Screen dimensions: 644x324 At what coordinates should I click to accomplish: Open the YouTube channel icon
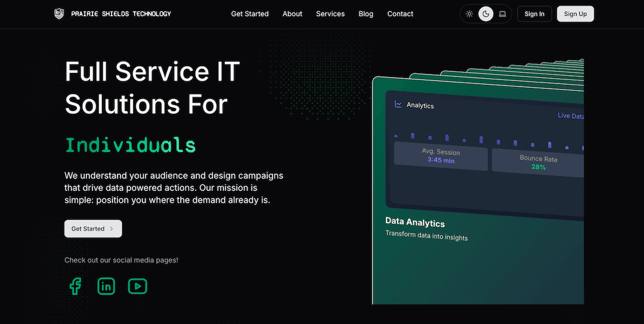point(137,286)
